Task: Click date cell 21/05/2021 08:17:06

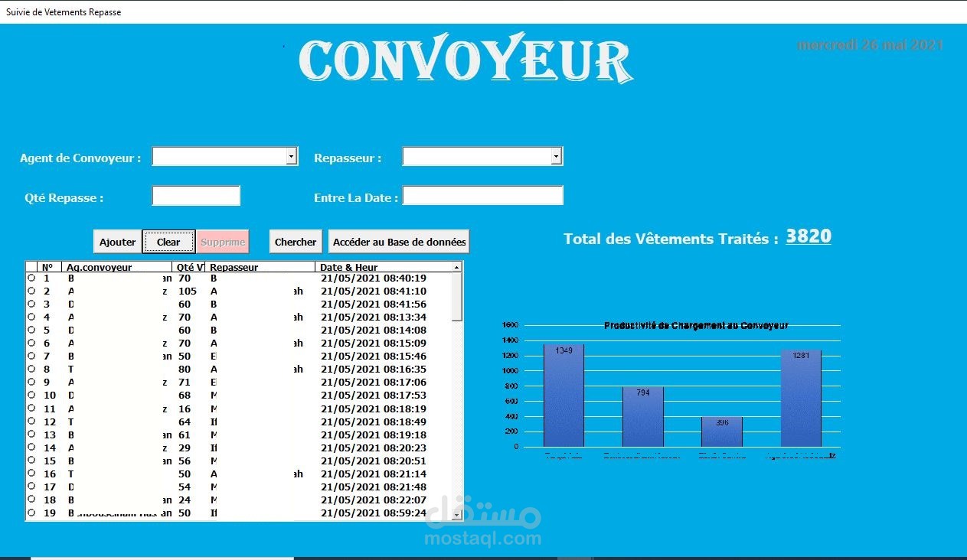Action: coord(374,383)
